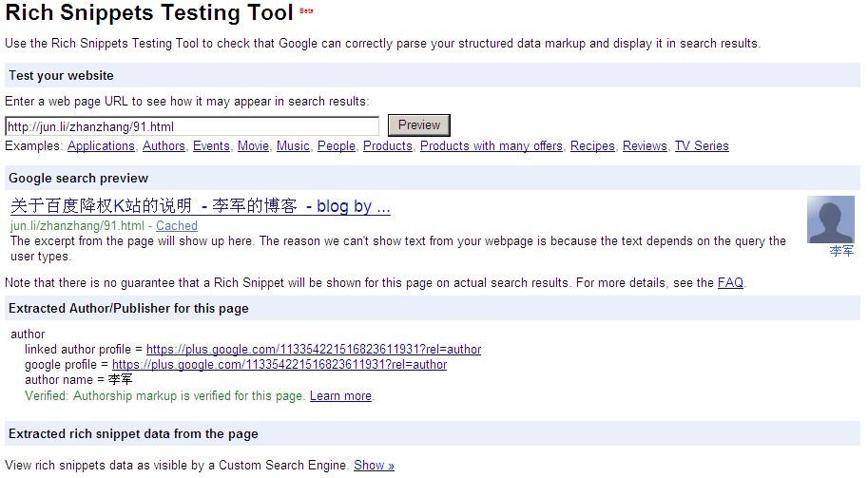
Task: Open the Cached link
Action: coord(177,226)
